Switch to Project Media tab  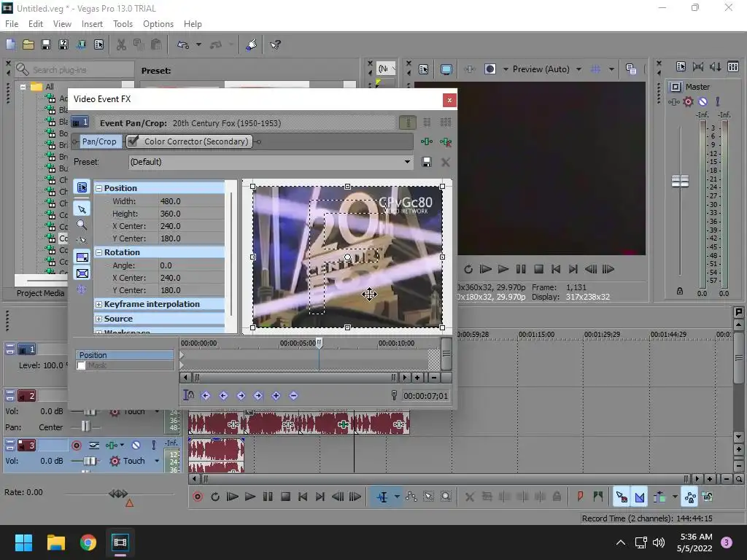point(41,293)
